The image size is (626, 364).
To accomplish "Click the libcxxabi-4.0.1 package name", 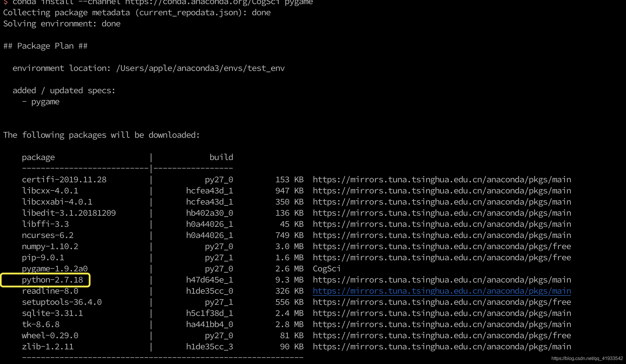I will click(x=57, y=202).
